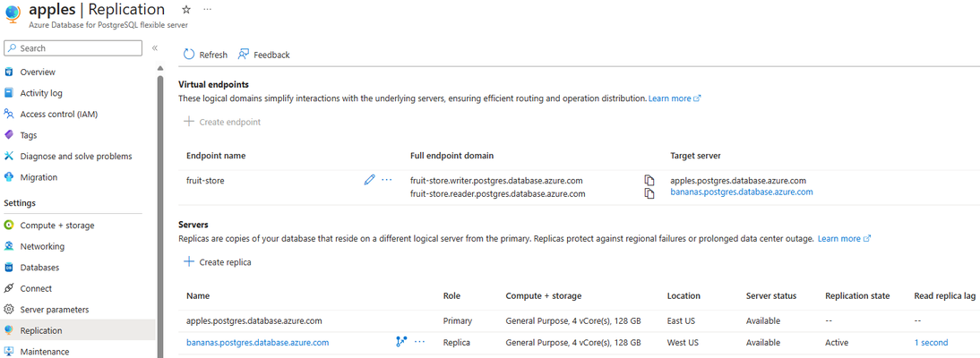The width and height of the screenshot is (980, 358).
Task: Open Activity log in the sidebar
Action: point(41,93)
